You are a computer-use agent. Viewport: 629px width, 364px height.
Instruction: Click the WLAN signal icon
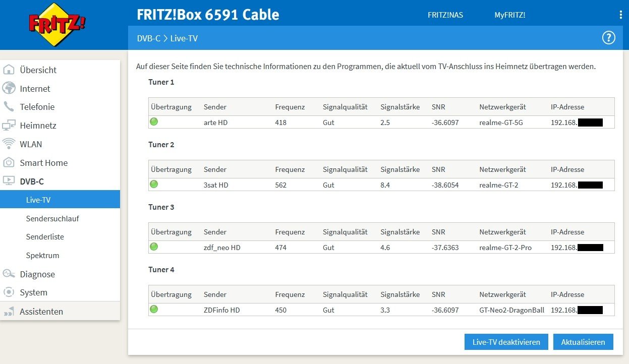tap(9, 144)
